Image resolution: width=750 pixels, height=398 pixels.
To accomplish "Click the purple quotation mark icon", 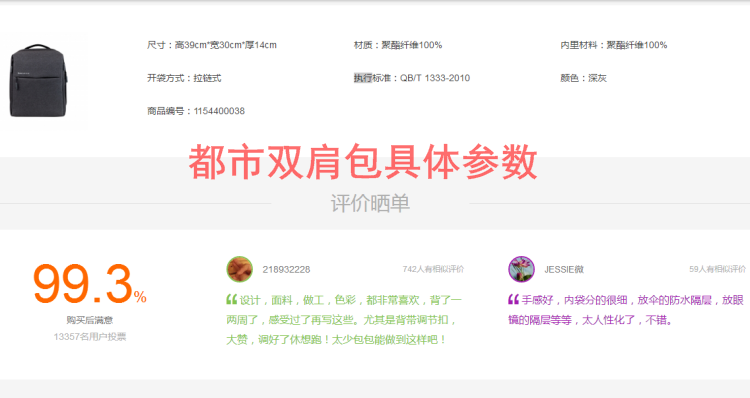I will point(513,299).
